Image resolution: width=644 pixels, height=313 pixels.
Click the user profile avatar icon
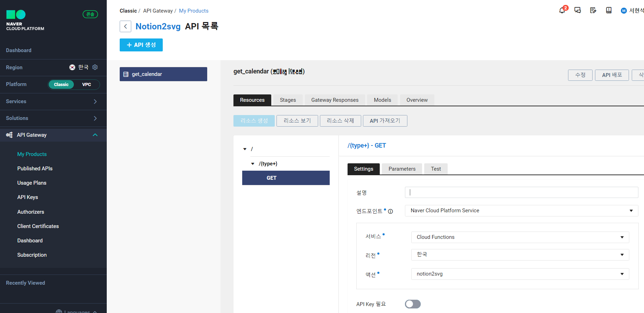624,11
